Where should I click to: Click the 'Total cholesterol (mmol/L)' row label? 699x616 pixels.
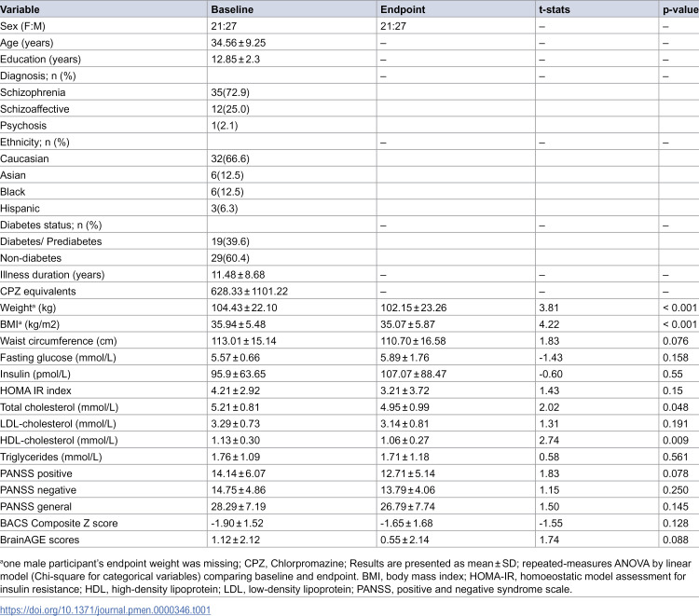point(60,407)
